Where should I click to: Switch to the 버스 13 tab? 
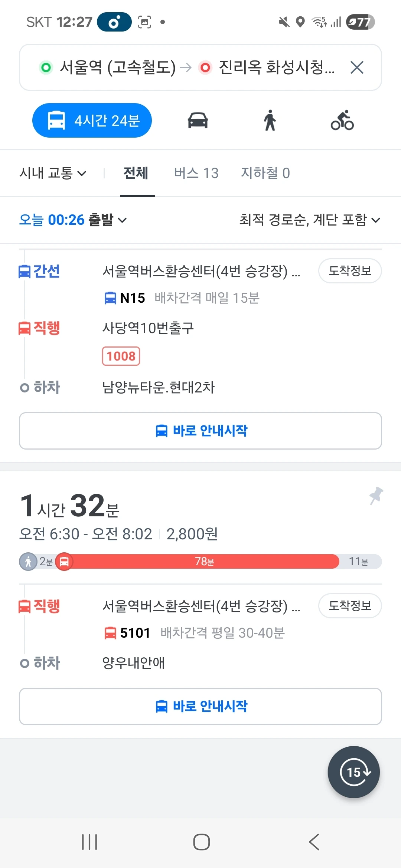coord(196,173)
